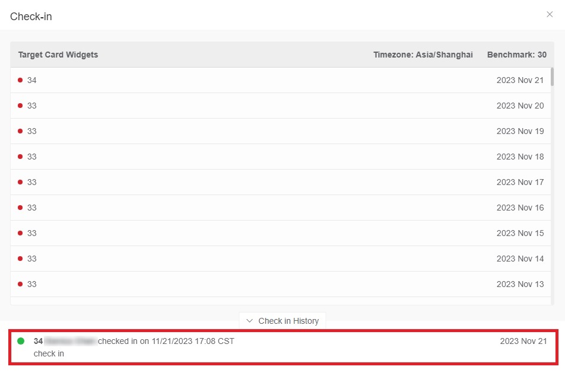The width and height of the screenshot is (565, 392).
Task: Click the 2023 Nov 21 history date
Action: 523,341
